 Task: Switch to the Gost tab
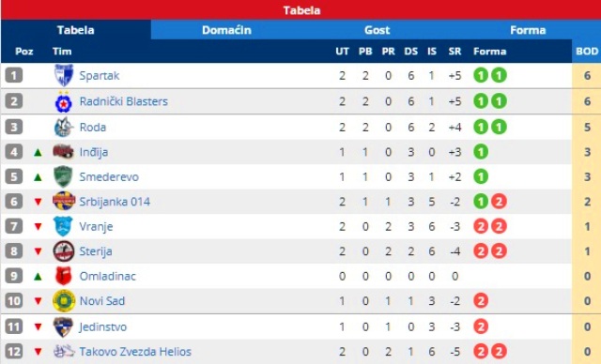pyautogui.click(x=378, y=30)
